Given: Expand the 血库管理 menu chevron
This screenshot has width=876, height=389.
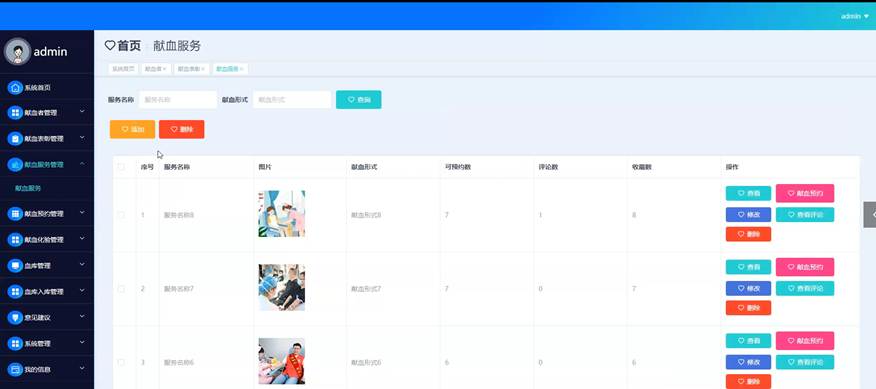Looking at the screenshot, I should 82,265.
